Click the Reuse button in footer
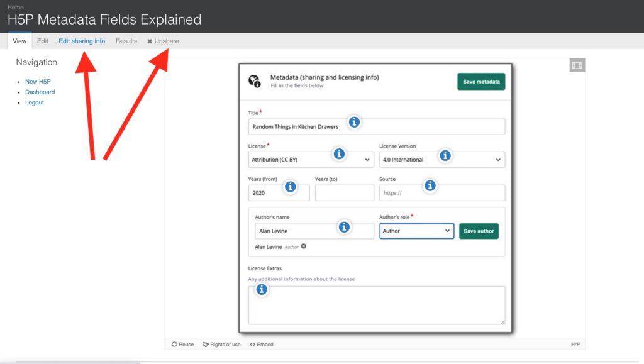The image size is (644, 364). point(183,345)
